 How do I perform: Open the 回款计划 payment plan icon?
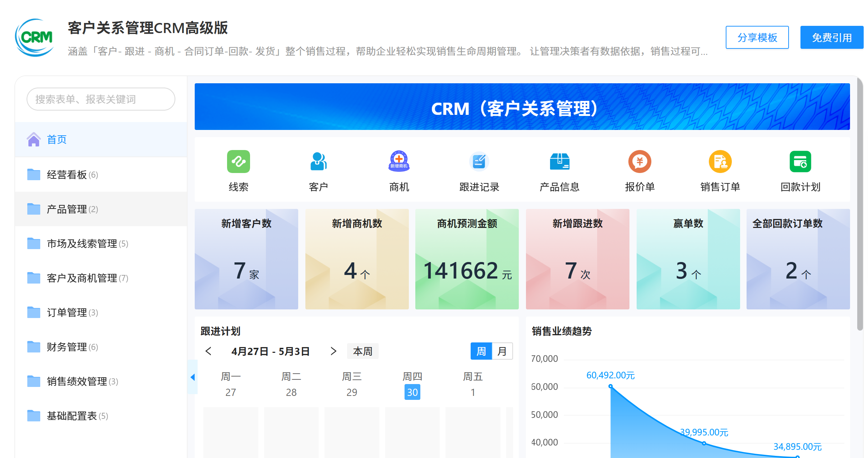(800, 162)
